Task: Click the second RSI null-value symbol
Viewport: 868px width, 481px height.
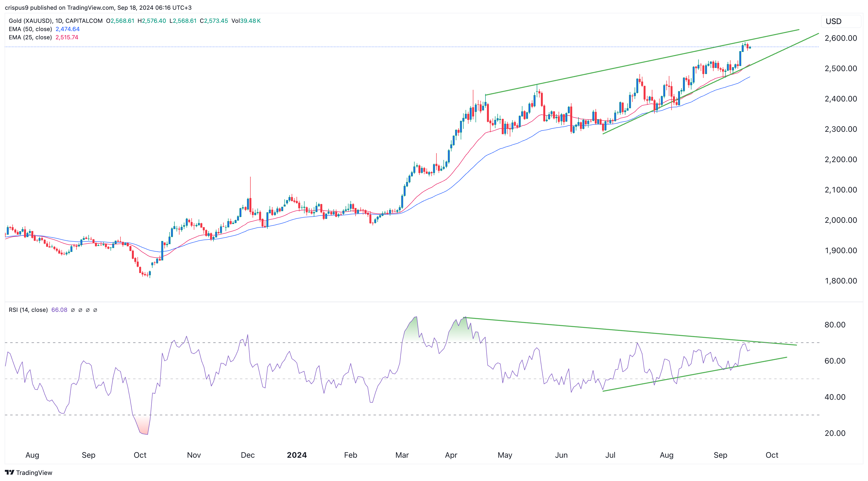Action: click(x=80, y=310)
